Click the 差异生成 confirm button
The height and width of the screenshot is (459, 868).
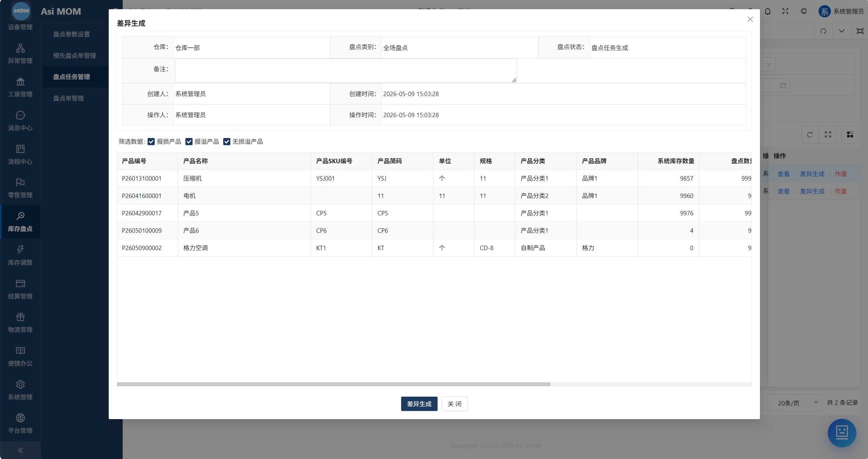[419, 404]
